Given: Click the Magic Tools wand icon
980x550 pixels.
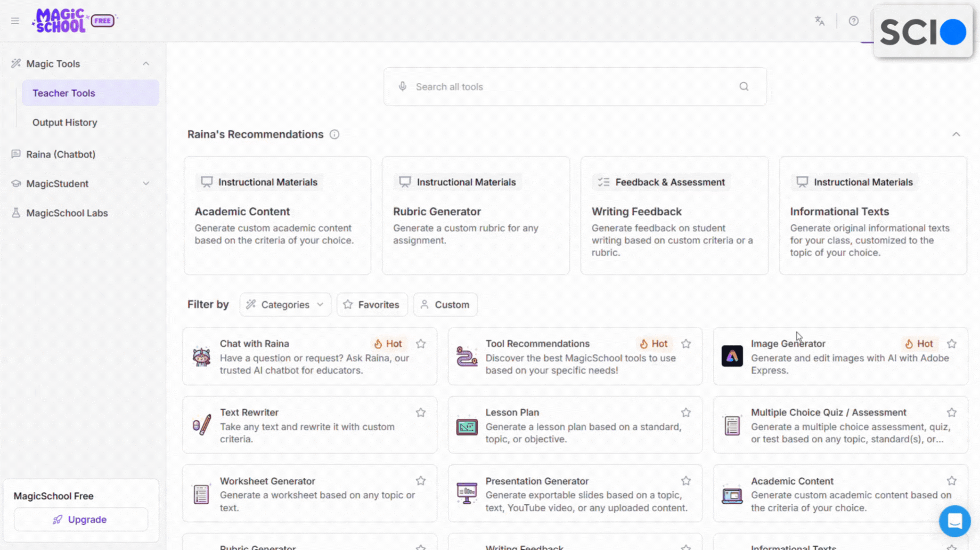Looking at the screenshot, I should coord(16,63).
